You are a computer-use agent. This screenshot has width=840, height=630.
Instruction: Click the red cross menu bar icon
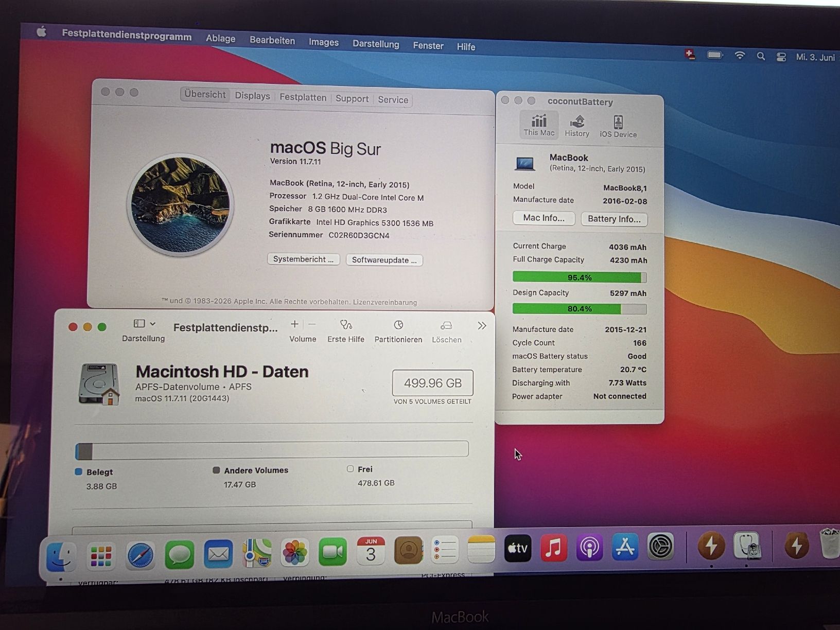pos(690,54)
